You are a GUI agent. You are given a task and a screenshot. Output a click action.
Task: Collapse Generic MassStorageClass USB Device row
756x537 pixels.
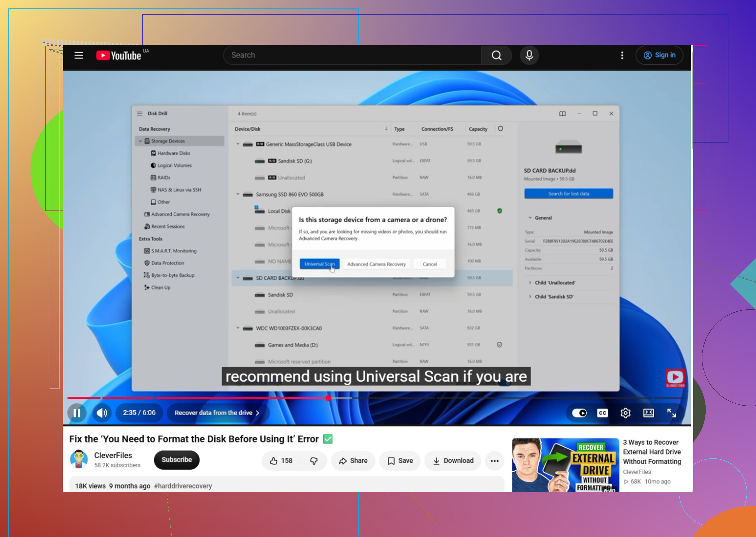click(238, 144)
